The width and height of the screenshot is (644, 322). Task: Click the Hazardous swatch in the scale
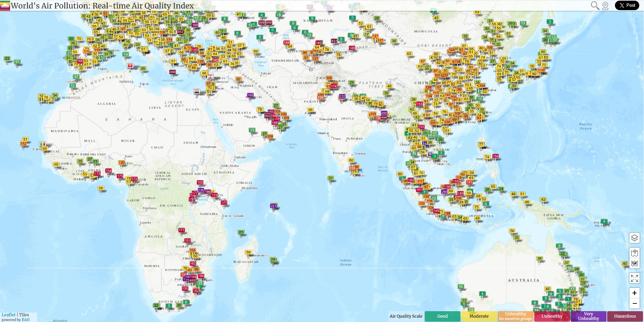(x=625, y=316)
